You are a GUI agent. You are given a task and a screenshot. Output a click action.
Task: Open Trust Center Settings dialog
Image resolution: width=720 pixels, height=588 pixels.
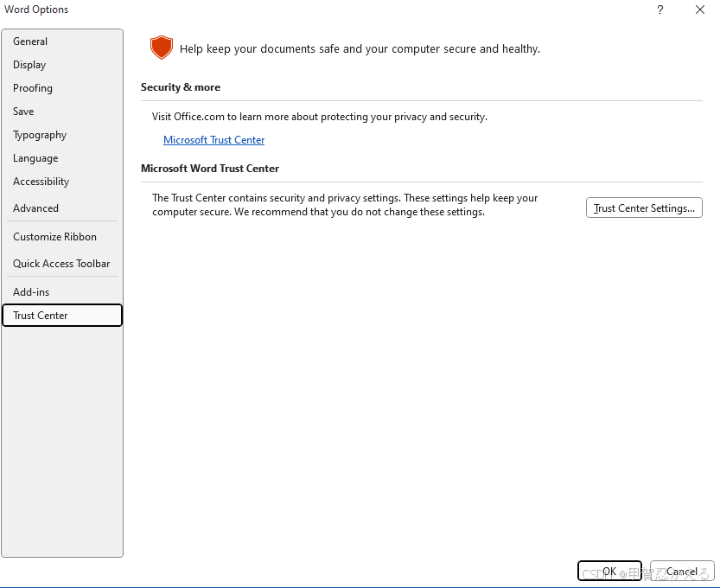tap(644, 208)
